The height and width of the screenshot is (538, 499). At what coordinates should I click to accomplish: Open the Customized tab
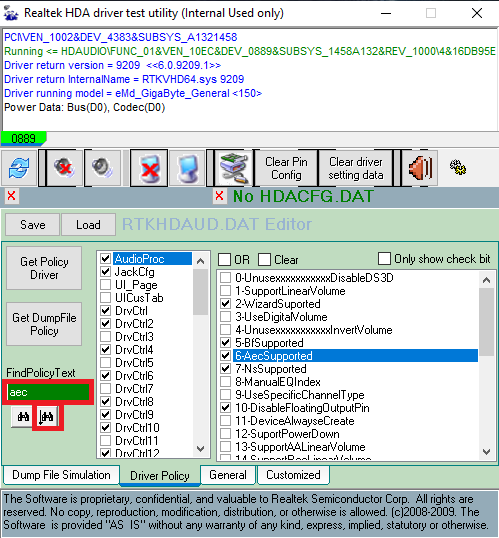[x=293, y=475]
